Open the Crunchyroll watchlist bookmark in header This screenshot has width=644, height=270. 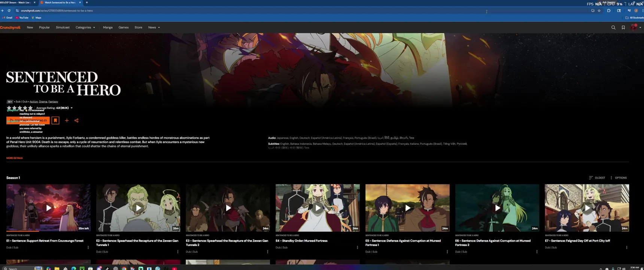click(x=623, y=27)
